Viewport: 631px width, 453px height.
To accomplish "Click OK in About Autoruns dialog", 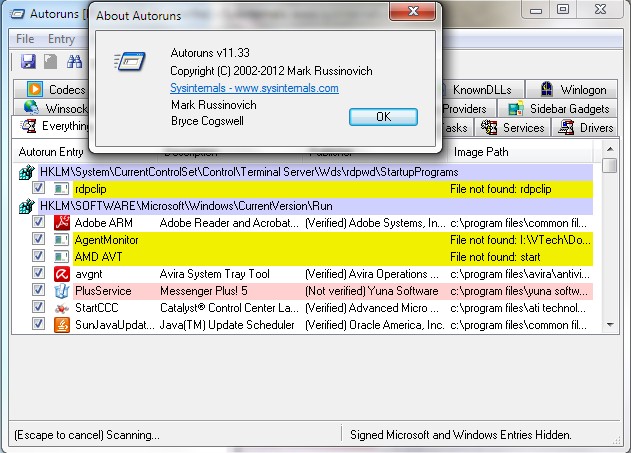I will pos(383,117).
